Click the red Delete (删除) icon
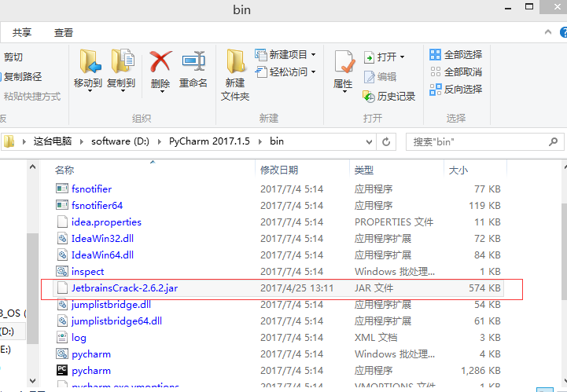567x392 pixels. tap(160, 62)
